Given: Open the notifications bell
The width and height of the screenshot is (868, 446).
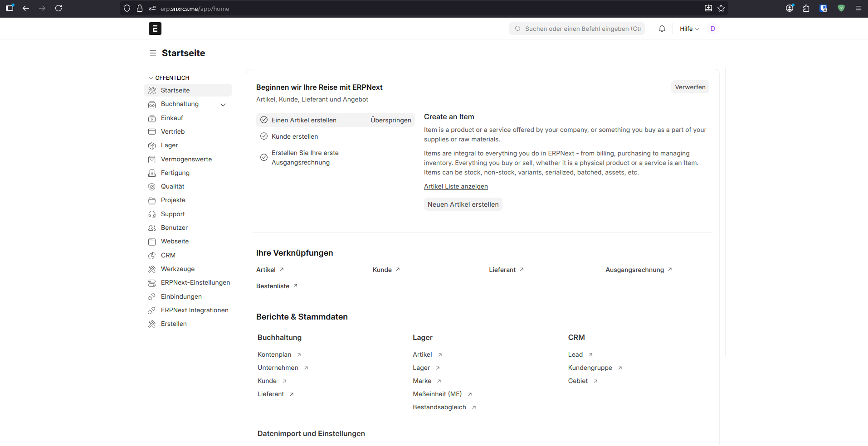Looking at the screenshot, I should pos(662,29).
